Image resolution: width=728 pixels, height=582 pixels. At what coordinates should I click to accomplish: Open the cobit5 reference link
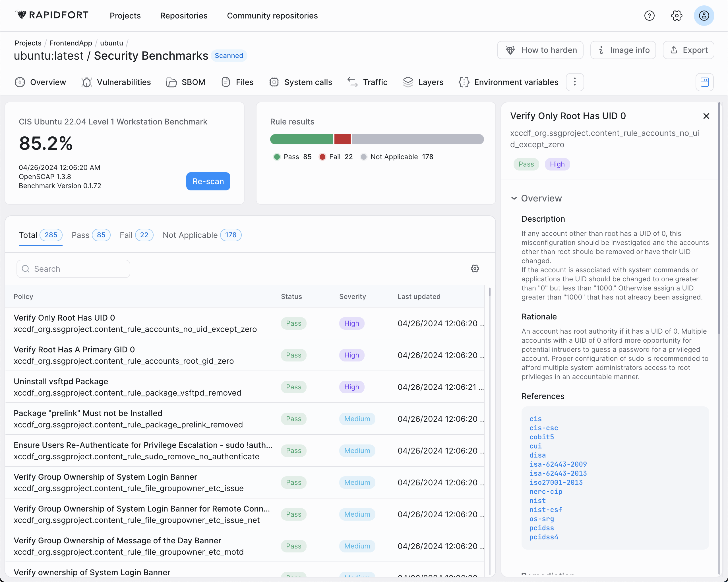click(542, 437)
